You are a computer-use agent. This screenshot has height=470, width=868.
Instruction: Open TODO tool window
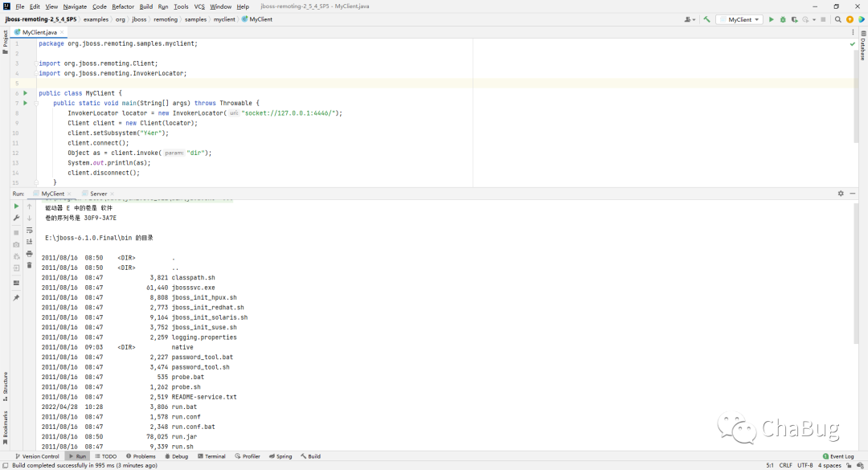tap(106, 456)
